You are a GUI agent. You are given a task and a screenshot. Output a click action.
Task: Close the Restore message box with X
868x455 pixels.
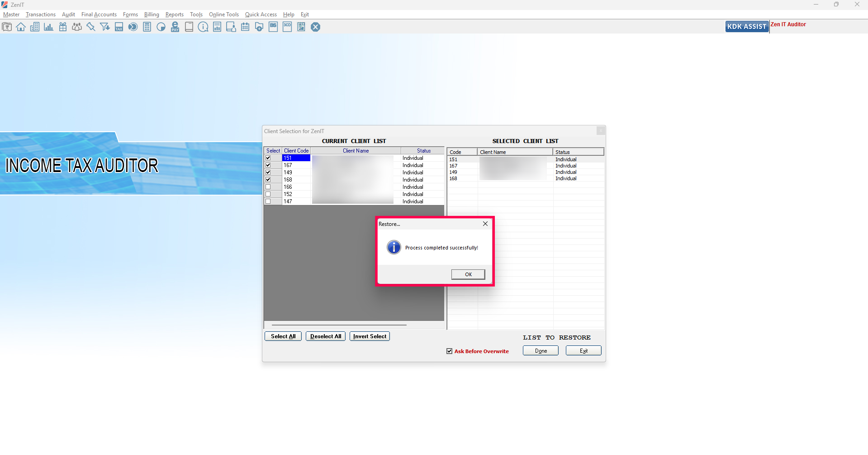(x=485, y=224)
